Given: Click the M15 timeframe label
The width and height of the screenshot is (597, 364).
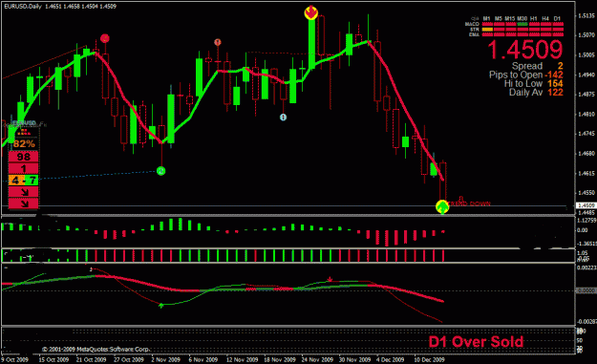Looking at the screenshot, I should pyautogui.click(x=510, y=18).
